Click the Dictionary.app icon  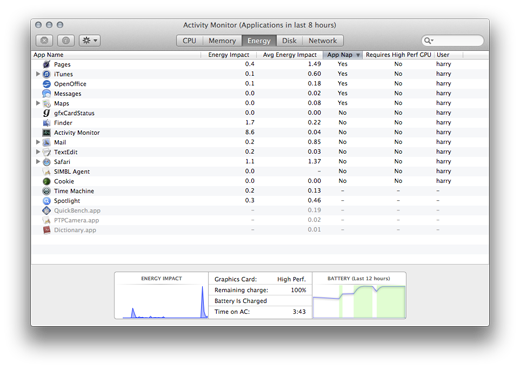(x=47, y=230)
